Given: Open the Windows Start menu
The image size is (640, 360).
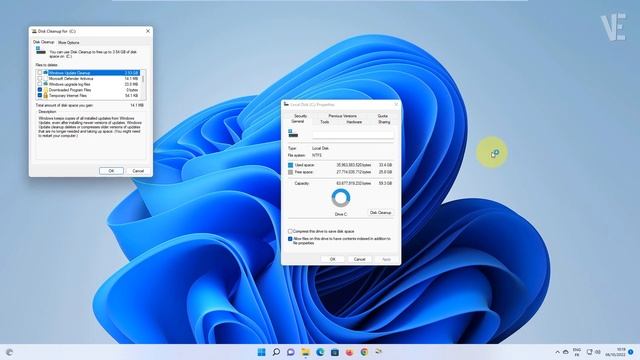Looking at the screenshot, I should [x=261, y=352].
